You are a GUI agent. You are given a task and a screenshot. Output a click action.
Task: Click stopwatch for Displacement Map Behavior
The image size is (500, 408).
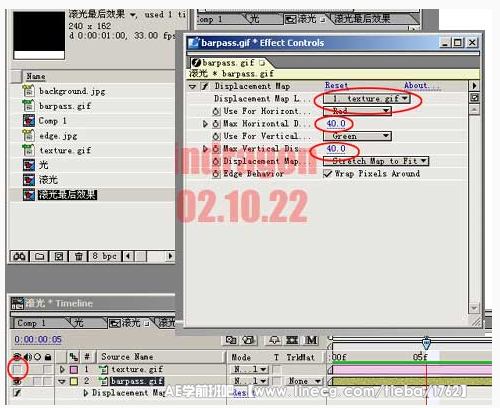tap(216, 161)
